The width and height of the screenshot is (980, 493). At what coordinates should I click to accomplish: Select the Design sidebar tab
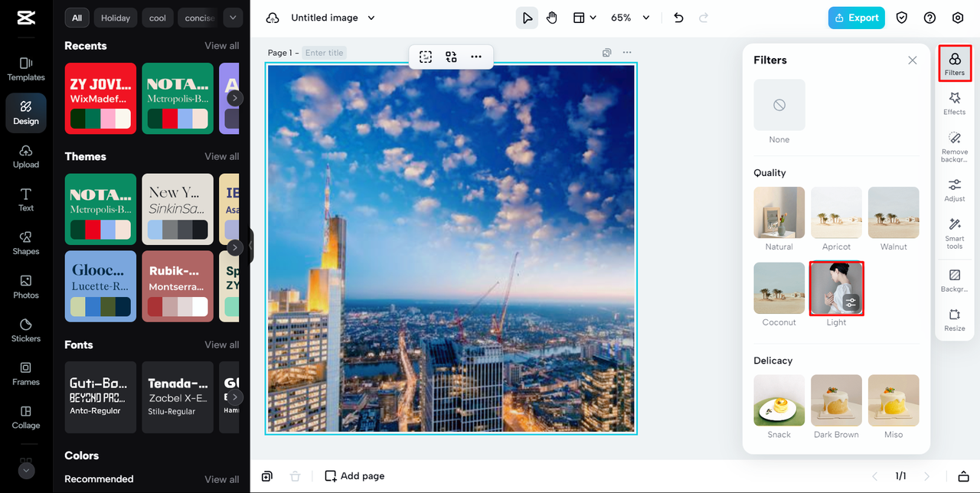[x=26, y=113]
